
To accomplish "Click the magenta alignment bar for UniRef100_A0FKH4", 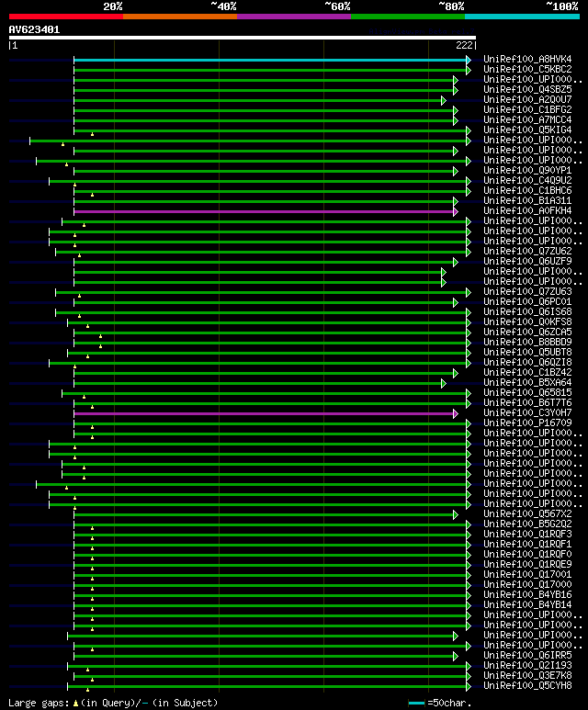I will click(265, 211).
